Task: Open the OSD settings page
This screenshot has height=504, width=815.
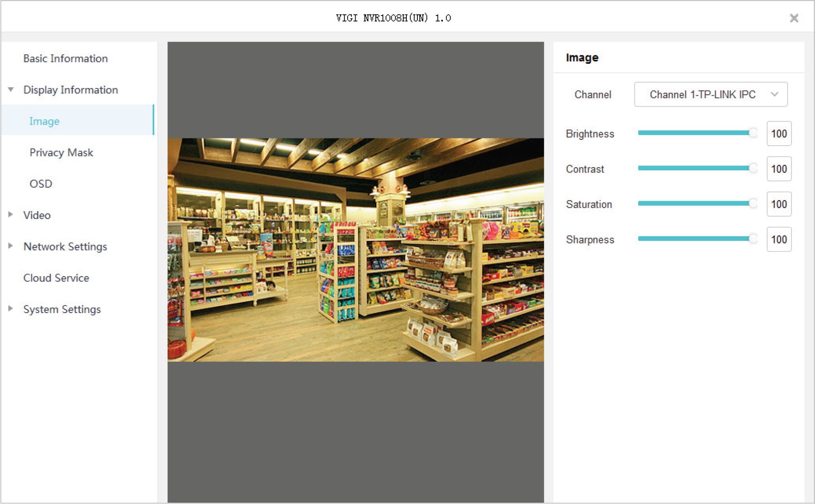Action: pos(41,184)
